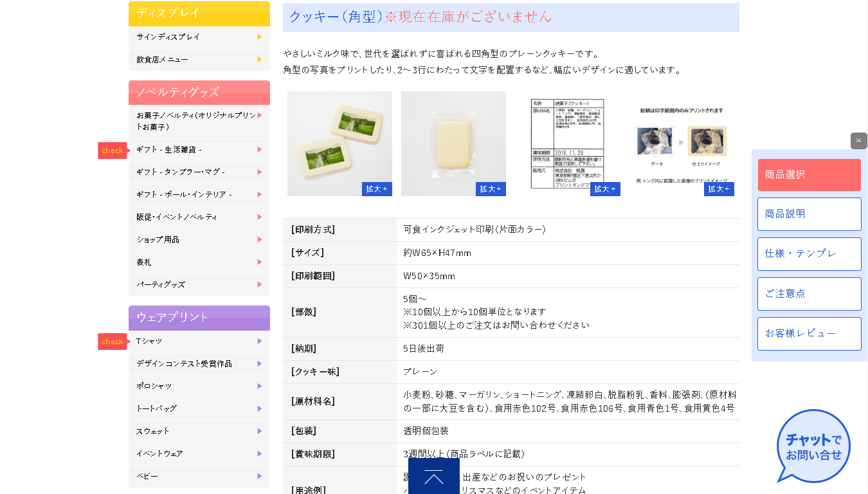868x494 pixels.
Task: Click the red arrow next to パーティグッズ
Action: [x=259, y=284]
